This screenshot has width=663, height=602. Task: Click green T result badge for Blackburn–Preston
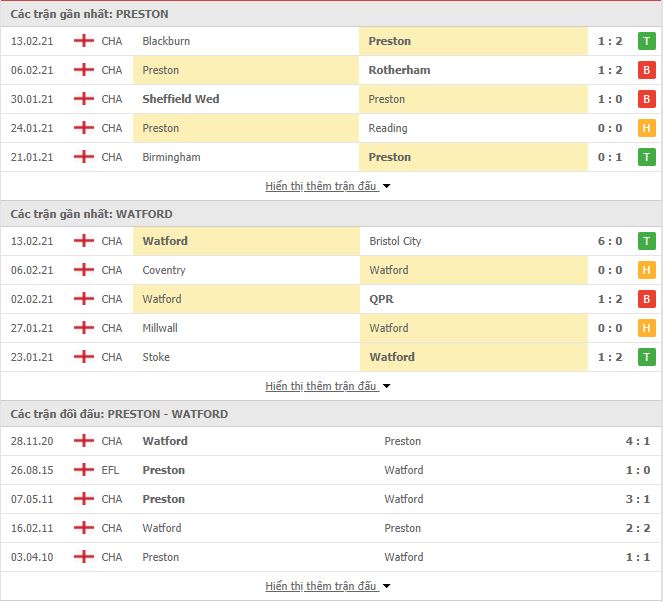[x=647, y=41]
